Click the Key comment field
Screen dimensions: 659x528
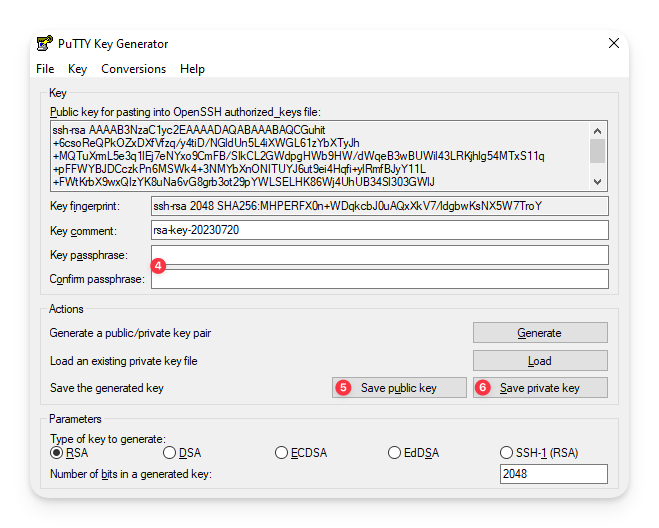tap(380, 230)
